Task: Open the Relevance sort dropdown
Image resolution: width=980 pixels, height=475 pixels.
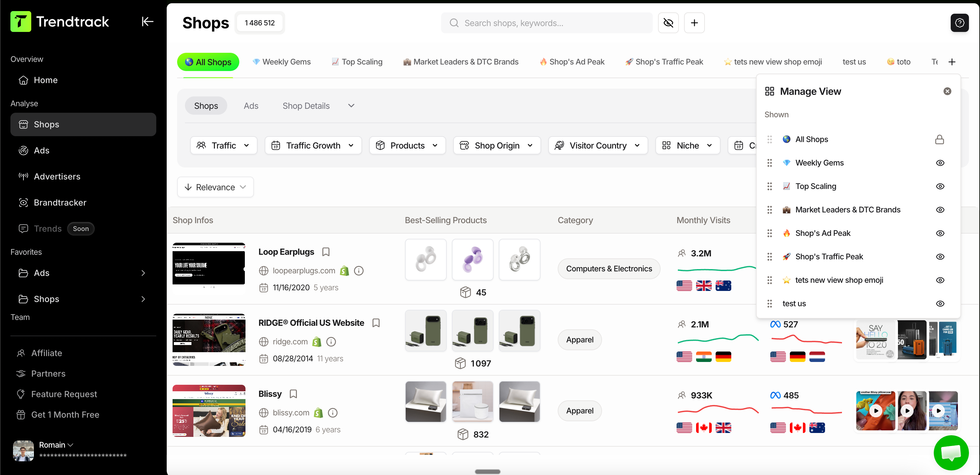Action: [x=215, y=187]
